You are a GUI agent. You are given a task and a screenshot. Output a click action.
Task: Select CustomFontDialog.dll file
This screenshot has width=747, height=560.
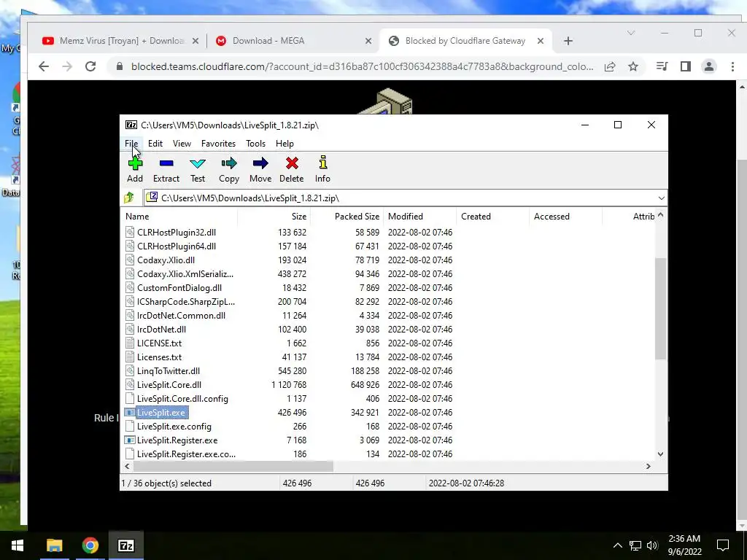(x=179, y=287)
